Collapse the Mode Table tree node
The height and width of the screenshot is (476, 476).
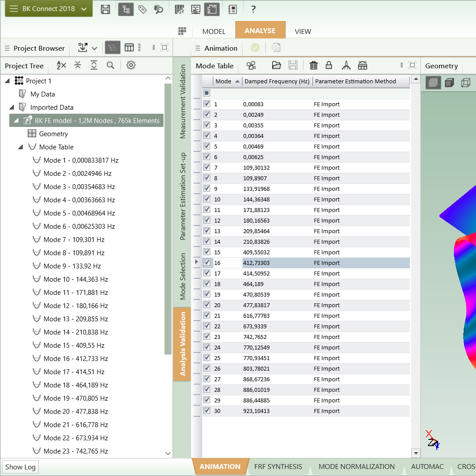tap(21, 147)
